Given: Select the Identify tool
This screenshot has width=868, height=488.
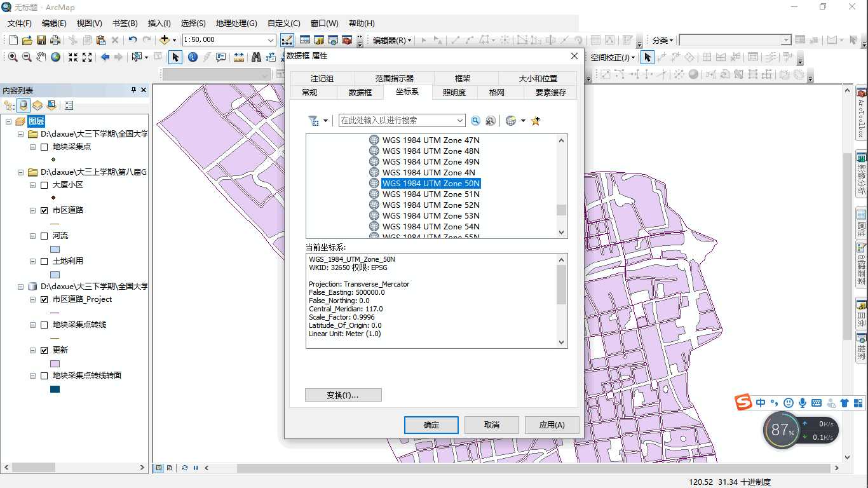Looking at the screenshot, I should tap(193, 57).
